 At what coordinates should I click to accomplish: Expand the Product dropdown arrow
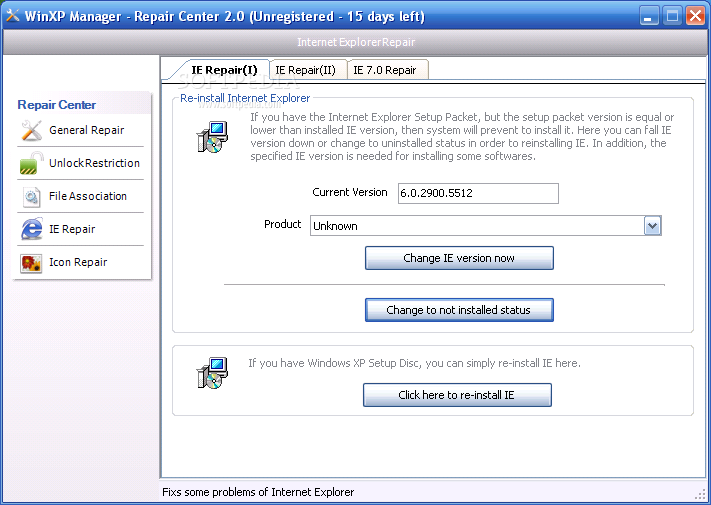653,226
